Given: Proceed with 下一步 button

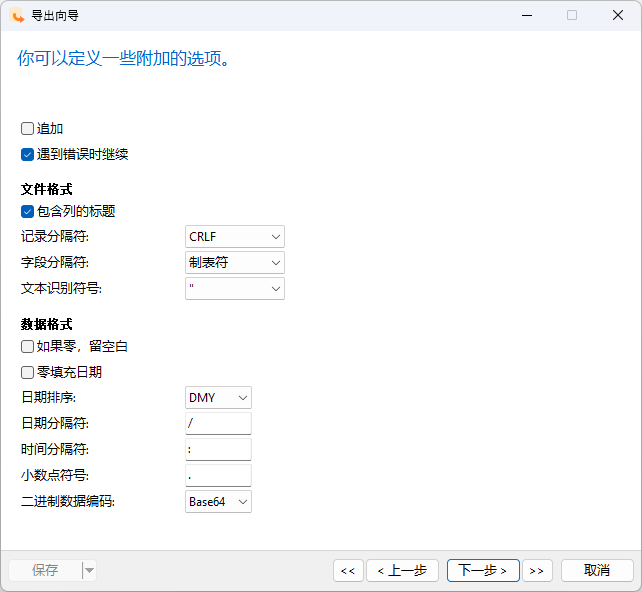Looking at the screenshot, I should pyautogui.click(x=483, y=570).
